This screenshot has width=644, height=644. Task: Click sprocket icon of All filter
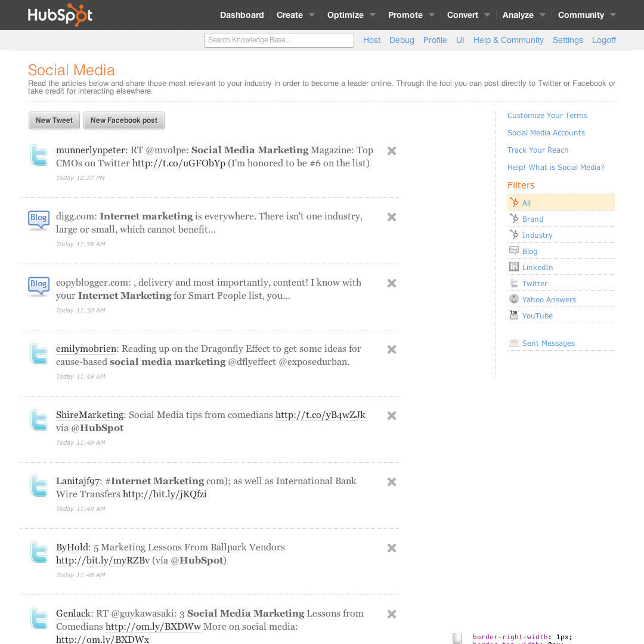coord(514,202)
